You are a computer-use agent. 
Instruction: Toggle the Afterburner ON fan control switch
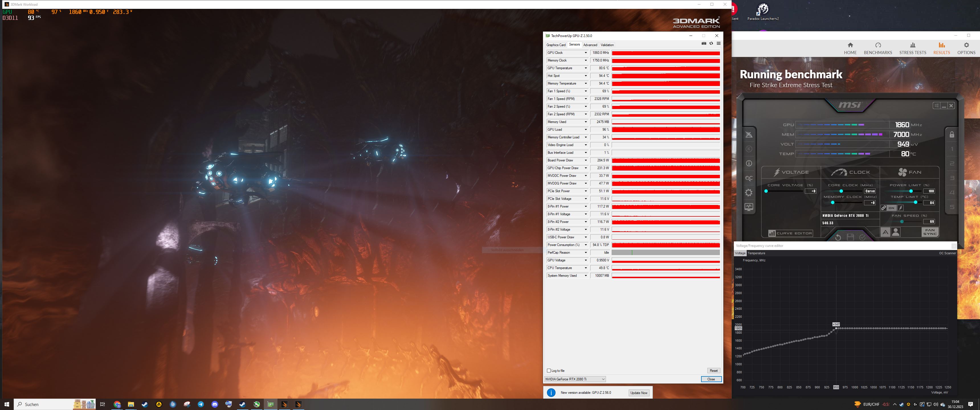pyautogui.click(x=892, y=208)
